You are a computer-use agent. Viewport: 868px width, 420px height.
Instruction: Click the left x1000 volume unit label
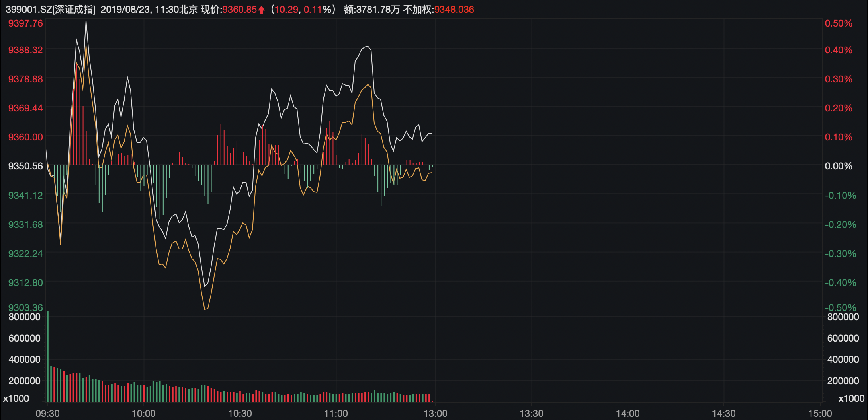[x=16, y=399]
